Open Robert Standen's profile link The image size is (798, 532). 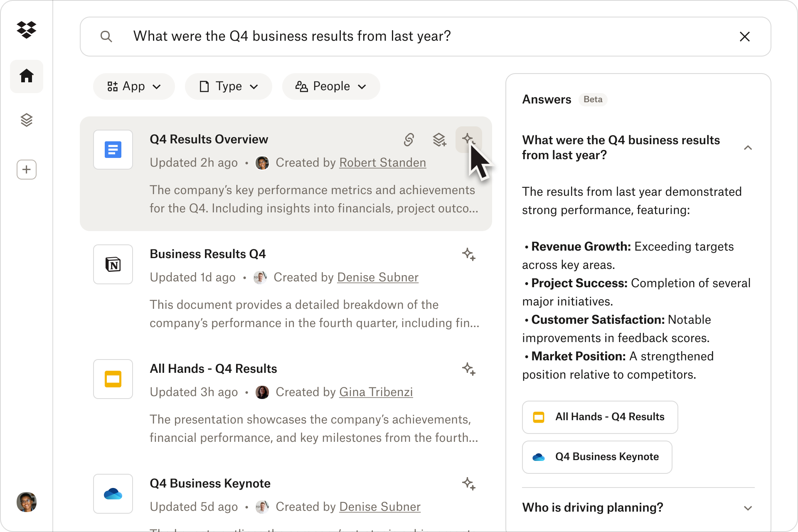coord(382,163)
